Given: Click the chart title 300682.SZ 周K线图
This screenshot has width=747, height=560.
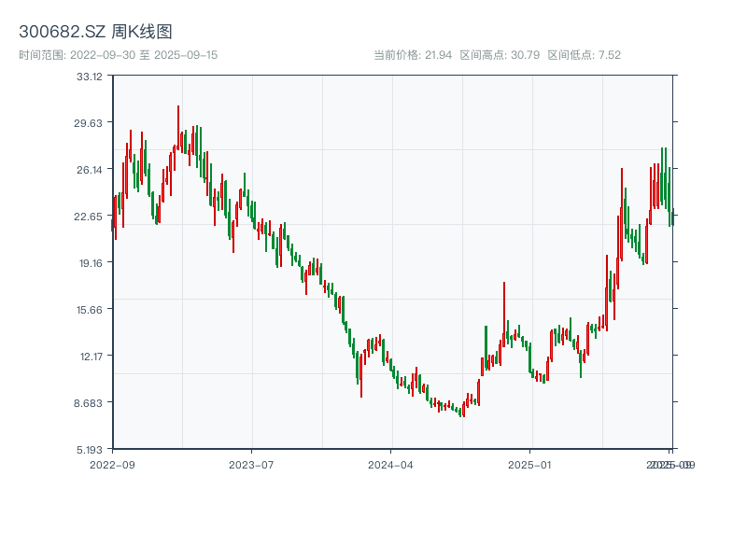Looking at the screenshot, I should 95,33.
